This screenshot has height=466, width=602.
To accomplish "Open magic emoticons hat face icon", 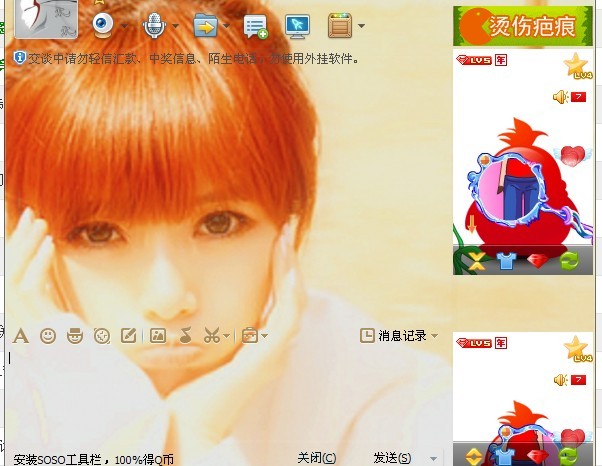I will tap(75, 336).
